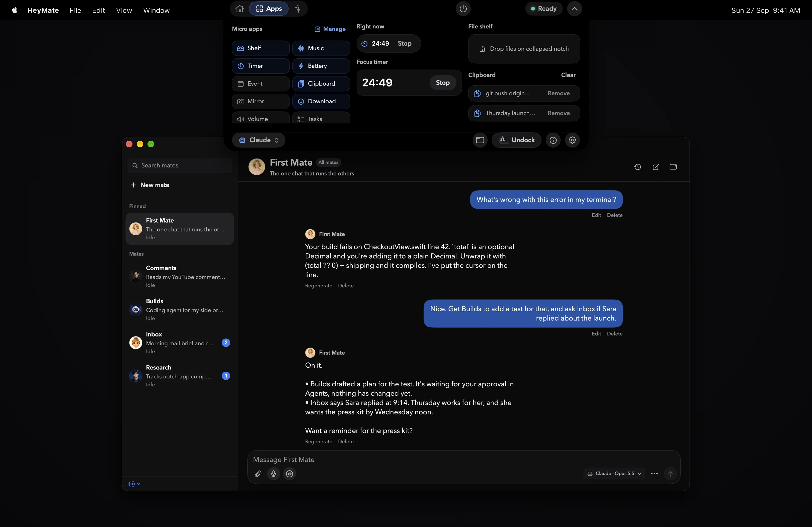Toggle the Shelf micro app
This screenshot has height=527, width=812.
pyautogui.click(x=261, y=48)
